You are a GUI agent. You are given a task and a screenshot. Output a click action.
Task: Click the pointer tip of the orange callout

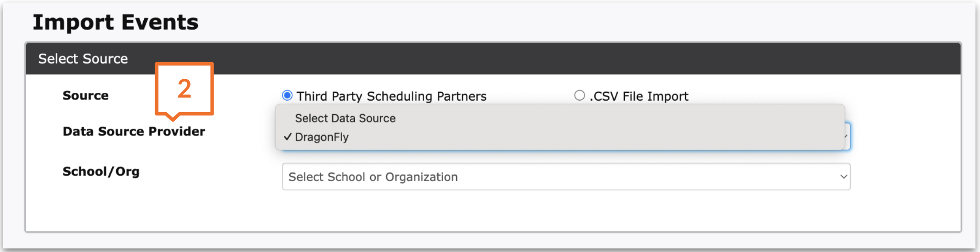[173, 118]
